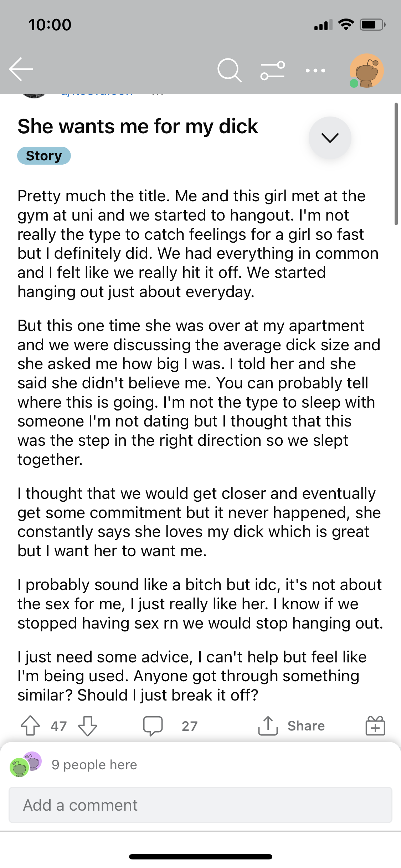Tap the live viewers avatar cluster

click(x=26, y=764)
